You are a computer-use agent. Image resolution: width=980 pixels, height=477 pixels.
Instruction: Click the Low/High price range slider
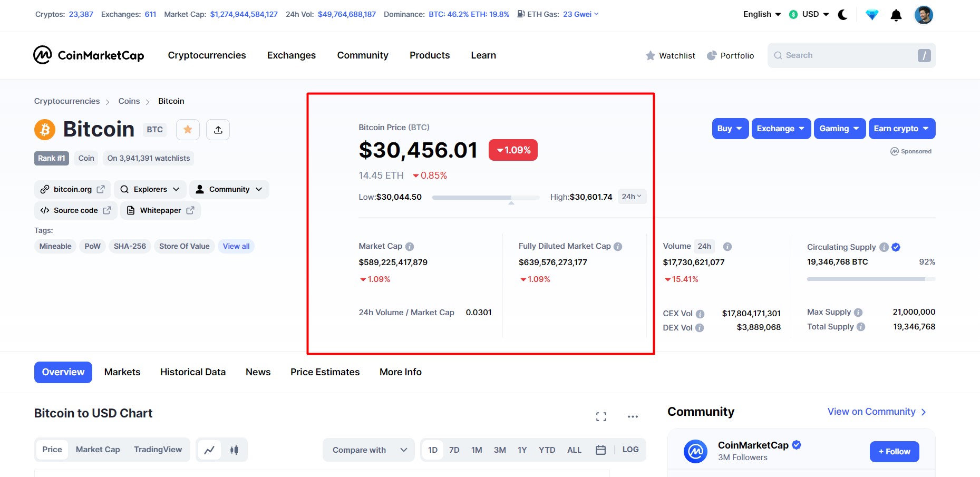pos(486,198)
